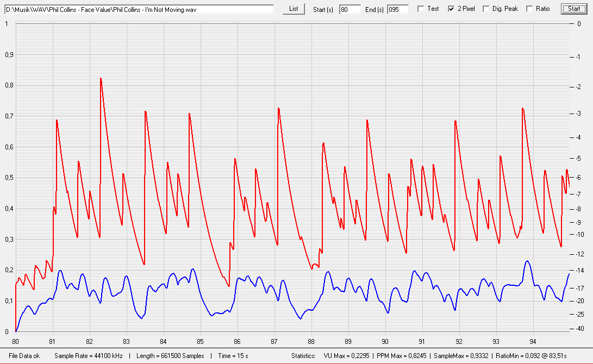Click the "Time = 15 s" status entry
Viewport: 593px width, 364px height.
[x=233, y=356]
